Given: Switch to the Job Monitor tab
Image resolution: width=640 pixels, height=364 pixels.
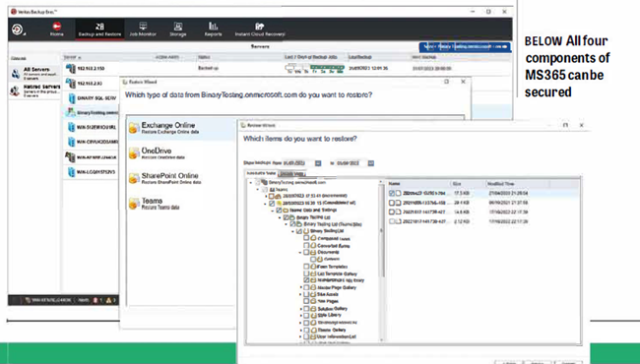Looking at the screenshot, I should pos(143,30).
